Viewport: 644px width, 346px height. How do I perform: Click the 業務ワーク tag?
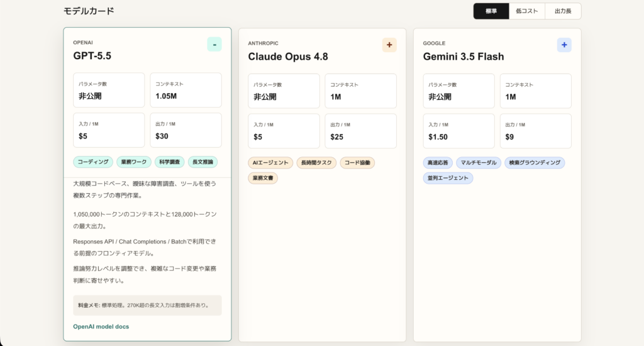click(134, 162)
